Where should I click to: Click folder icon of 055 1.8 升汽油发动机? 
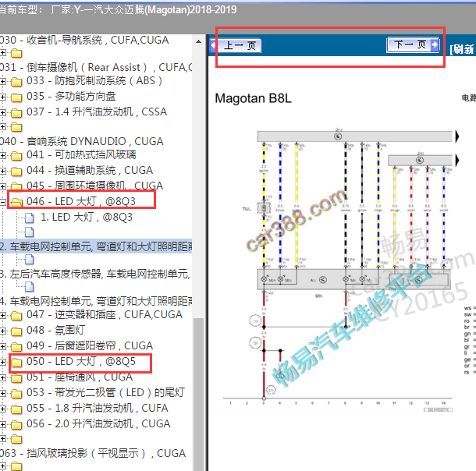[x=16, y=409]
